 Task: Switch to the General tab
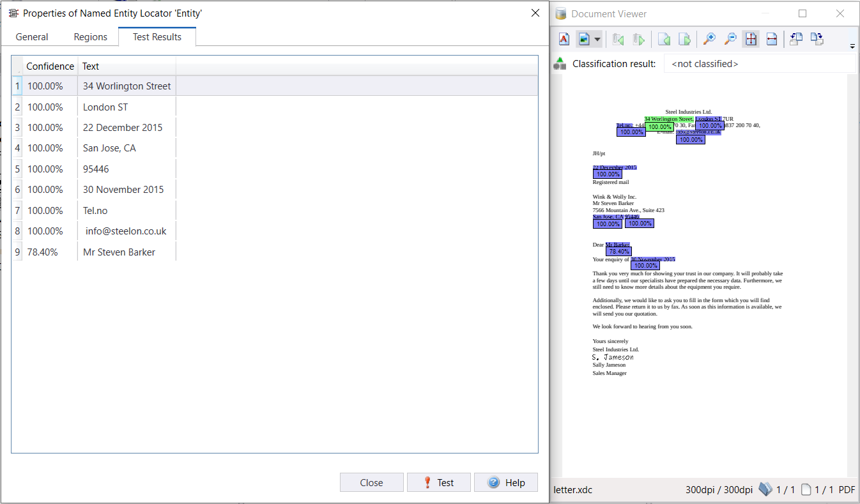(x=32, y=37)
